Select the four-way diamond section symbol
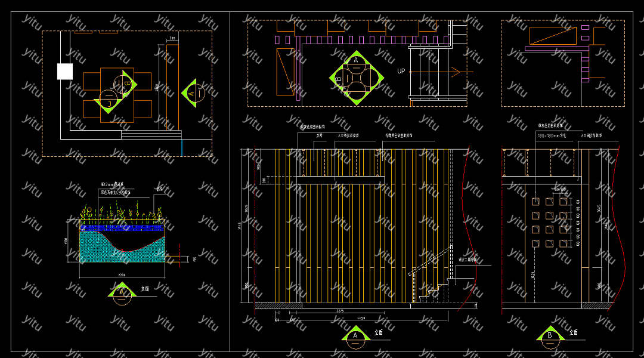 [x=357, y=78]
